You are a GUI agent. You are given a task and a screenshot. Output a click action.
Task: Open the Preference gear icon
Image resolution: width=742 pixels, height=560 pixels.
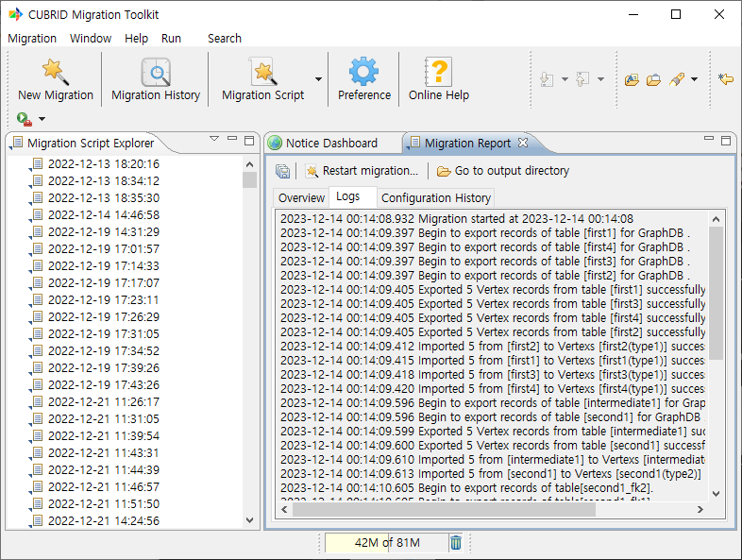363,72
